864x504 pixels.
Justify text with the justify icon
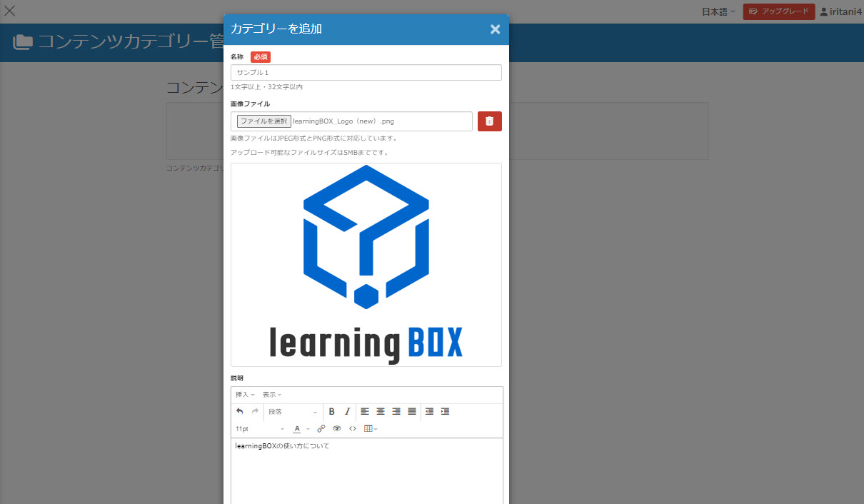pyautogui.click(x=412, y=412)
